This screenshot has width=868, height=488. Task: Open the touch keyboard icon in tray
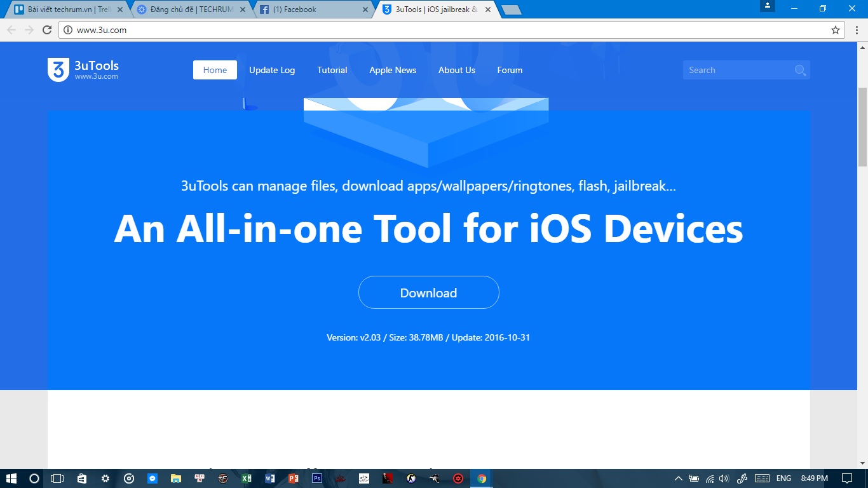[x=763, y=478]
